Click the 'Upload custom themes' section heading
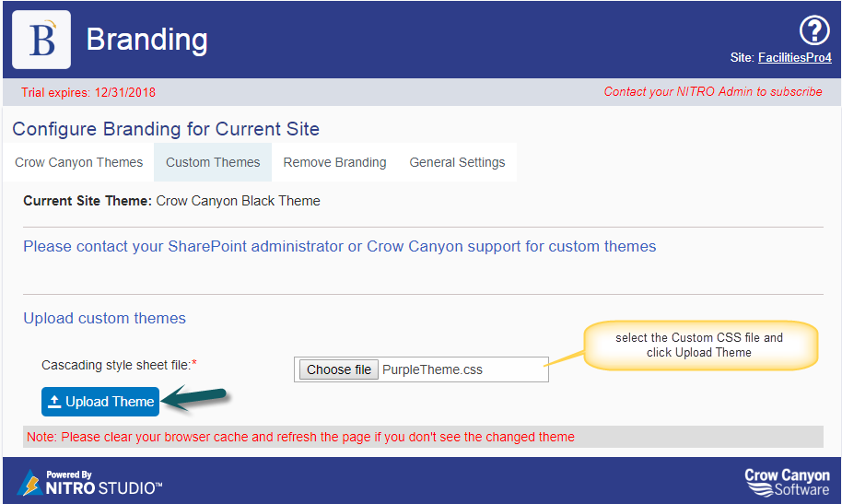This screenshot has height=504, width=842. point(104,318)
